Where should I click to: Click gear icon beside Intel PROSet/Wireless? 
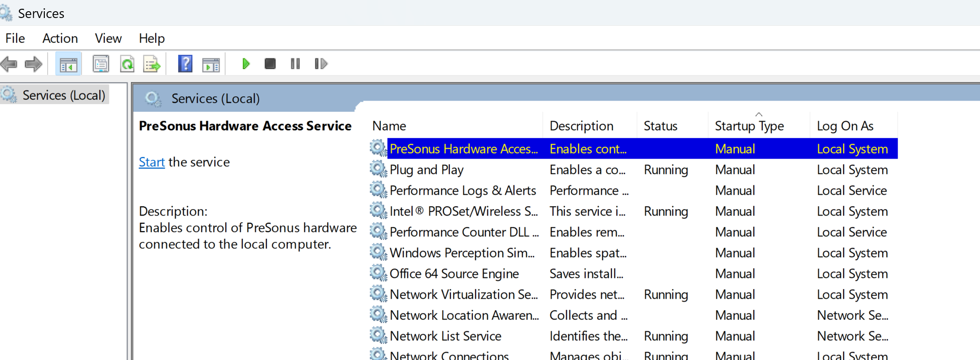378,211
